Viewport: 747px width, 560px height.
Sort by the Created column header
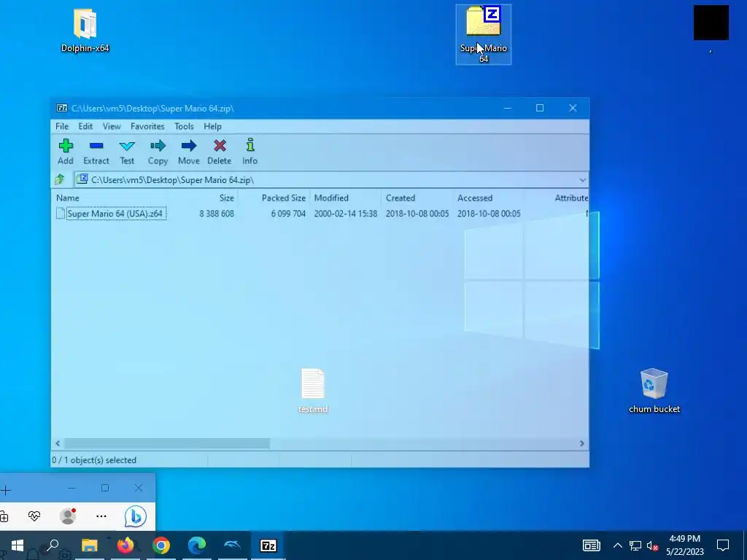(x=400, y=198)
